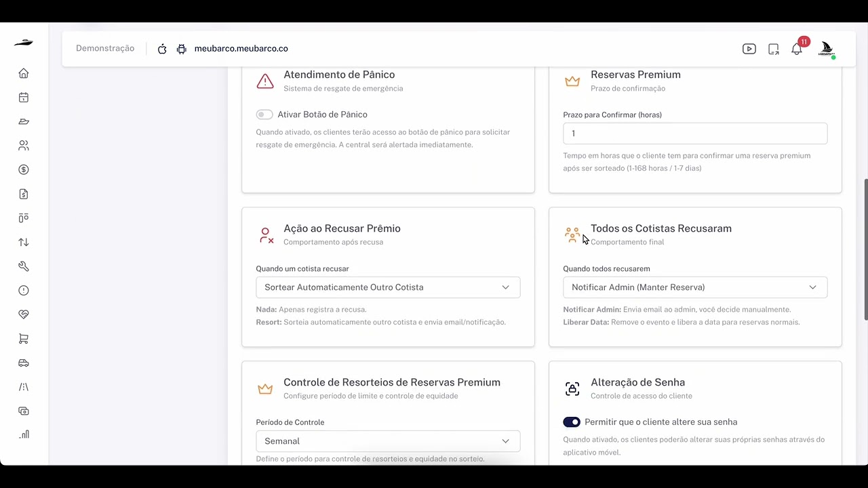
Task: Go to the Home icon in sidebar
Action: [x=24, y=73]
